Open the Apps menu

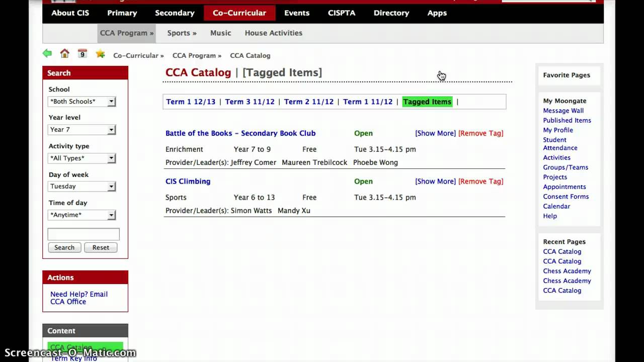tap(437, 13)
